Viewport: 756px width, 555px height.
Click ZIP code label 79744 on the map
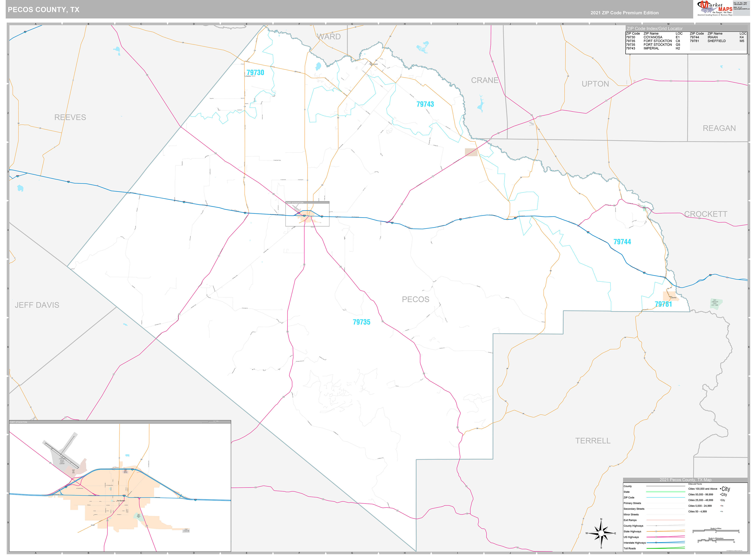pyautogui.click(x=622, y=242)
